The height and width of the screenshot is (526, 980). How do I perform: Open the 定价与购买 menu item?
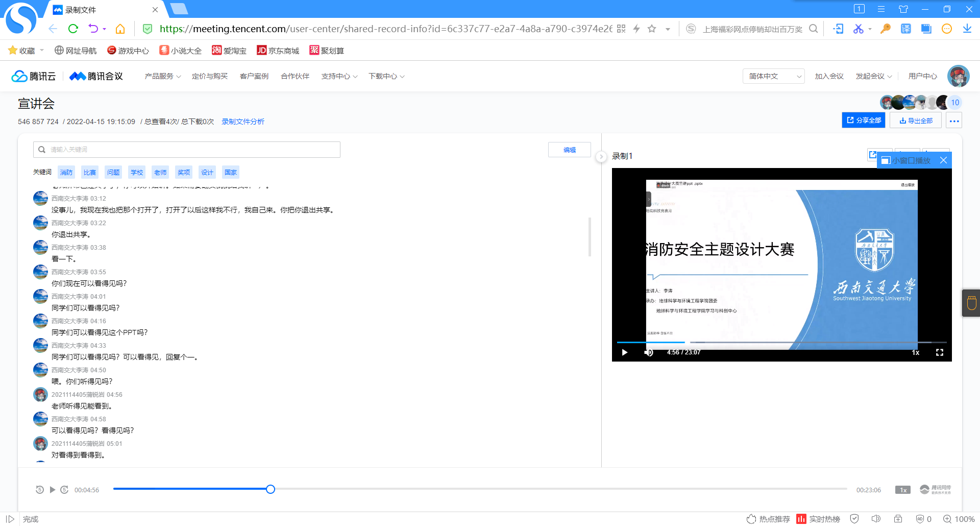pos(210,76)
